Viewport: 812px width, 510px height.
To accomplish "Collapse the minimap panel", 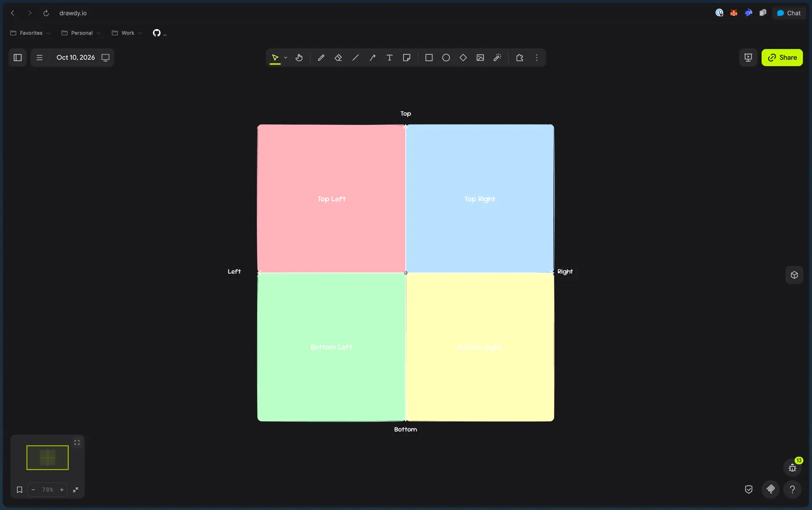I will [76, 490].
